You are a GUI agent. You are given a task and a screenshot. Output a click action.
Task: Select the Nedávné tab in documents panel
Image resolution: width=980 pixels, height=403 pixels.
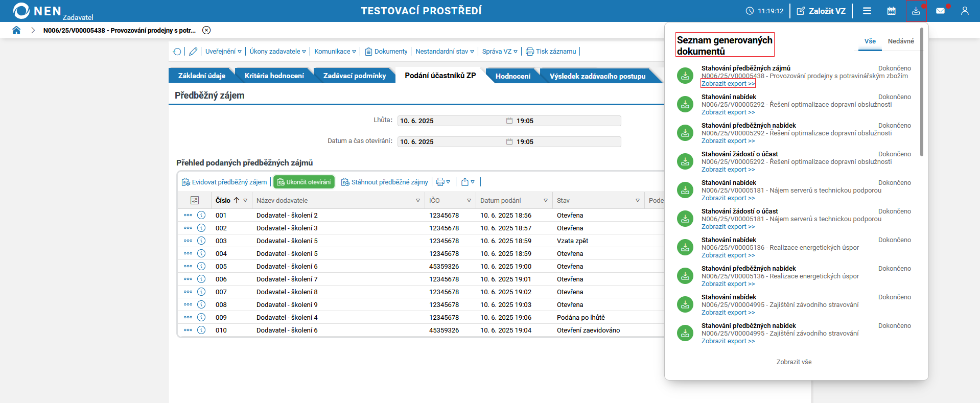tap(900, 41)
